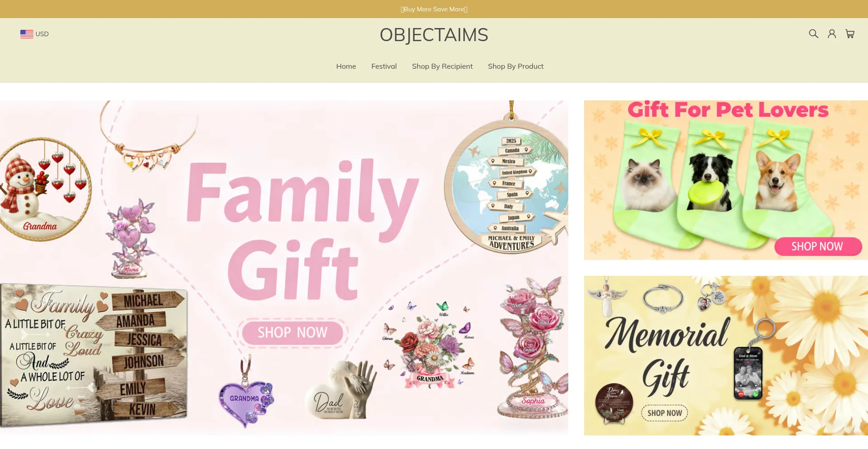Click the OBJECTAIMS store logo
This screenshot has height=449, width=868.
434,35
